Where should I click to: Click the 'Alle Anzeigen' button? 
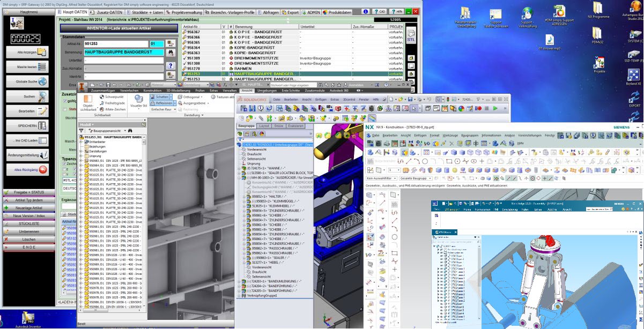pyautogui.click(x=27, y=52)
